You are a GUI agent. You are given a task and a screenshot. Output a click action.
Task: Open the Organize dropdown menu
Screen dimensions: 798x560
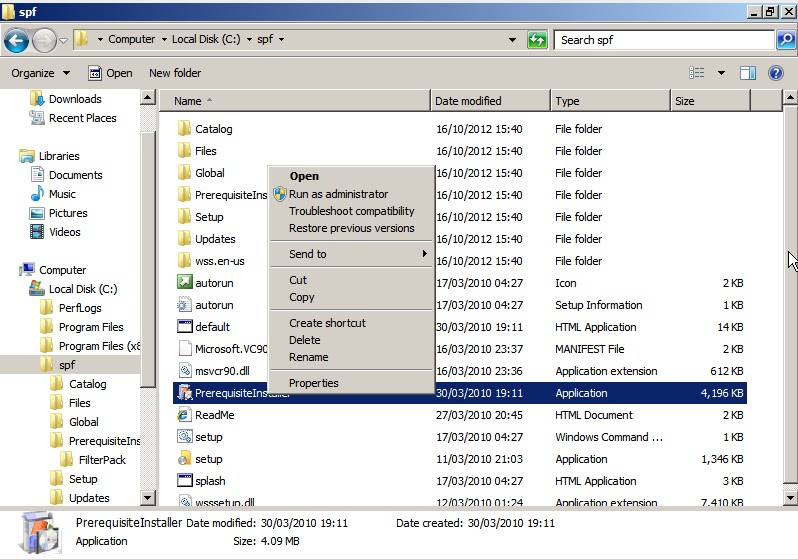pos(41,73)
